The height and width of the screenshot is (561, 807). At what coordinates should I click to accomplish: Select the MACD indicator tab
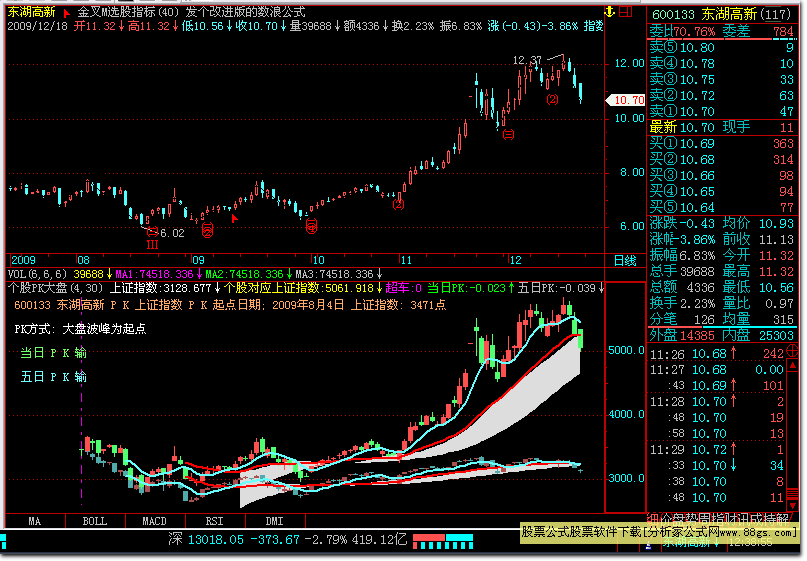pyautogui.click(x=154, y=521)
